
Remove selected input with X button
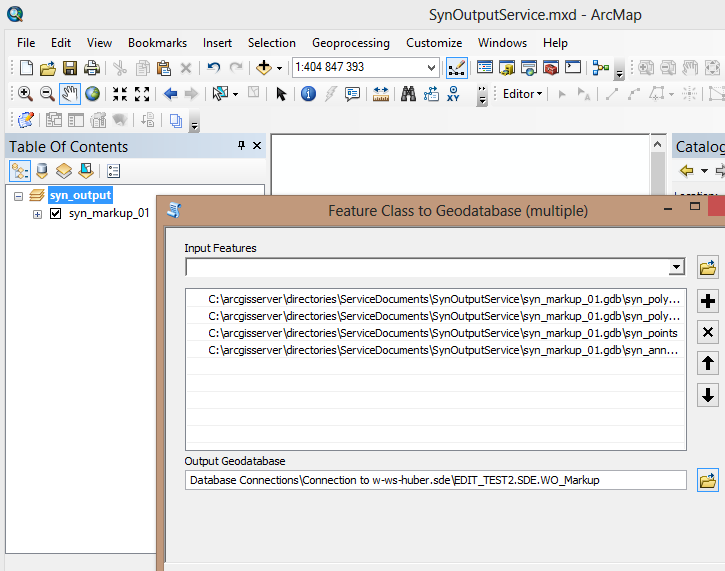point(707,332)
